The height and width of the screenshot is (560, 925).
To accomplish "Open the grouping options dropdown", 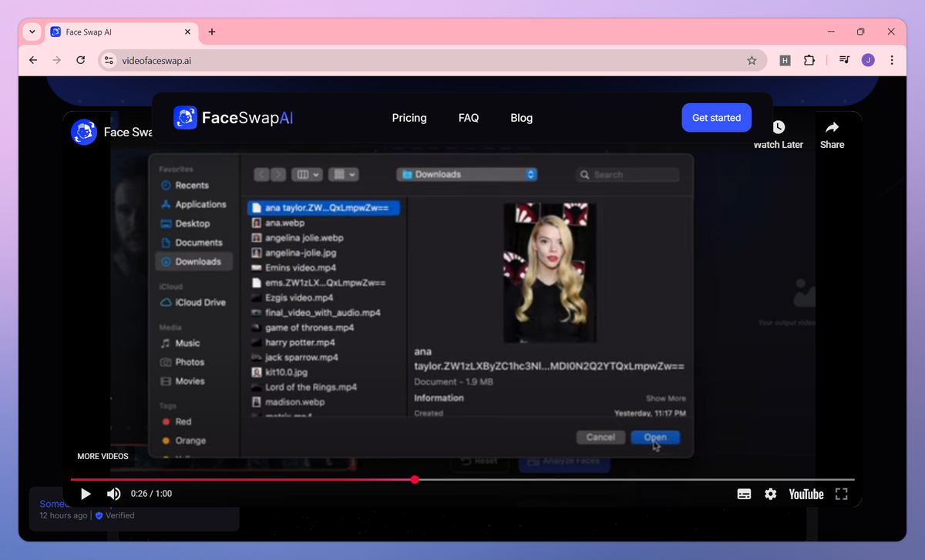I will (343, 175).
